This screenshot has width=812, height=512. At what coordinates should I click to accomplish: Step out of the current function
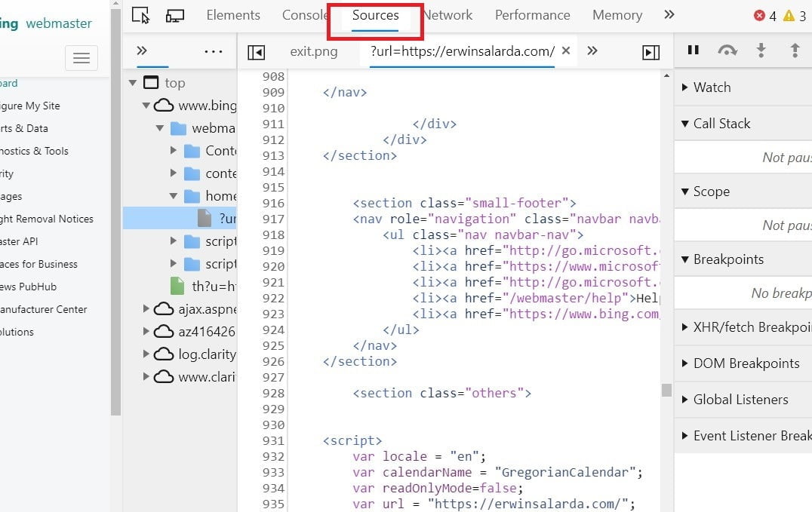coord(795,50)
